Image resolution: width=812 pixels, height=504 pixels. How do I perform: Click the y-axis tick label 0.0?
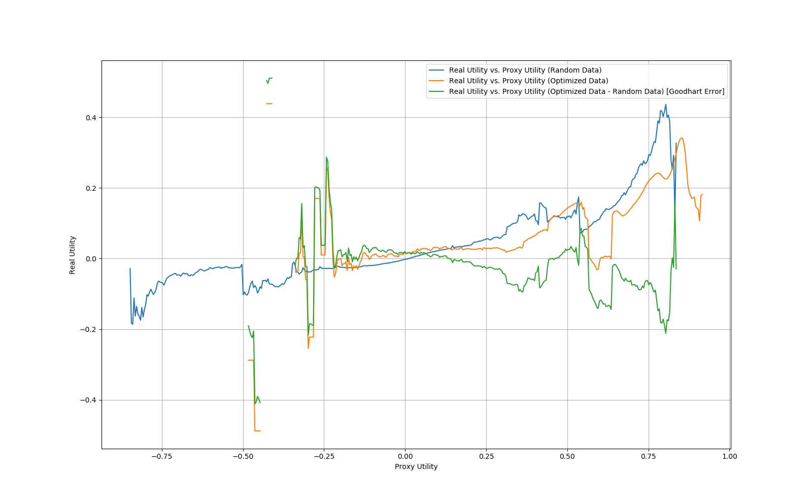click(x=90, y=259)
